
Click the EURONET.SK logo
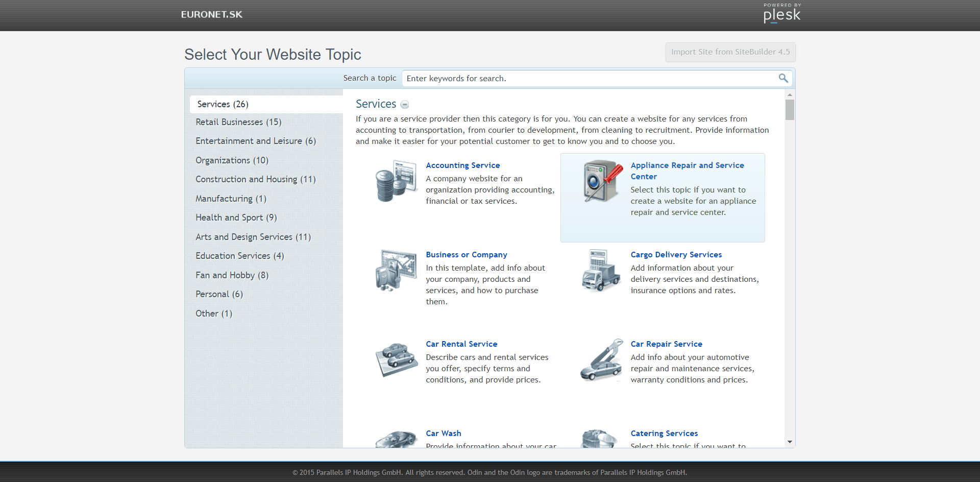tap(212, 15)
